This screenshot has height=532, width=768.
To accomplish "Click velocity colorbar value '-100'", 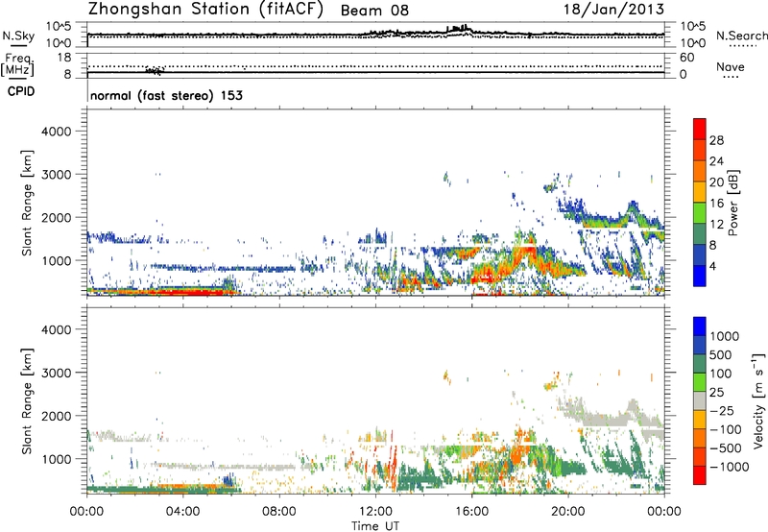I will pos(726,429).
